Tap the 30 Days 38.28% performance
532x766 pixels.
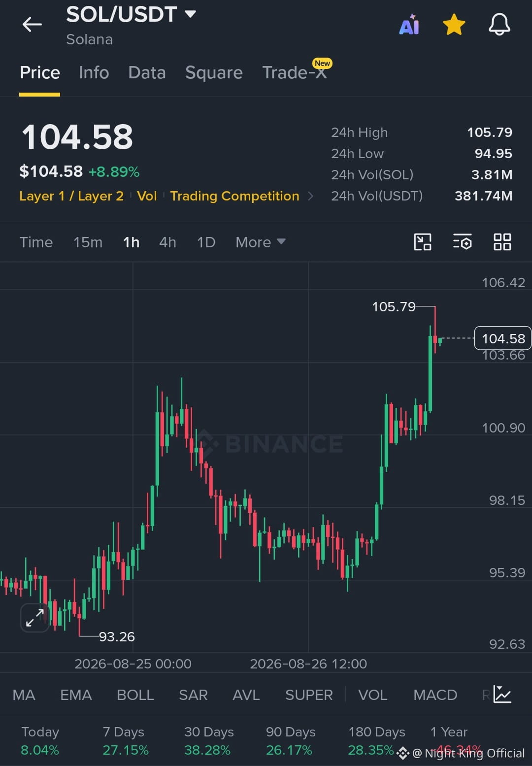click(208, 741)
